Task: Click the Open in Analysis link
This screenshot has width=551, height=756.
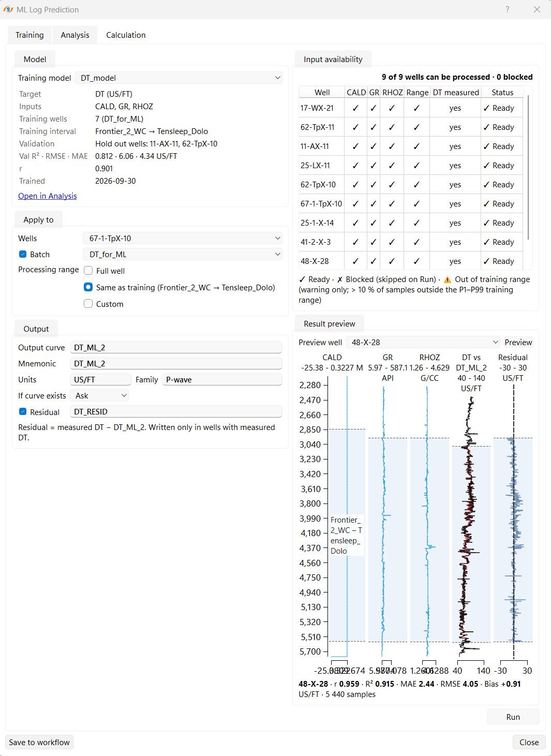Action: point(48,196)
